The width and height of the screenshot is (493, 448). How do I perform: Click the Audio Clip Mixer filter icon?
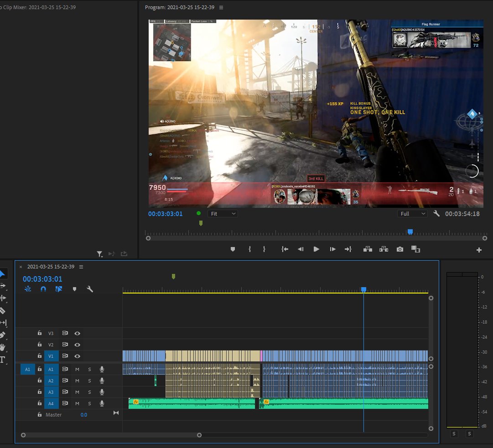coord(99,254)
